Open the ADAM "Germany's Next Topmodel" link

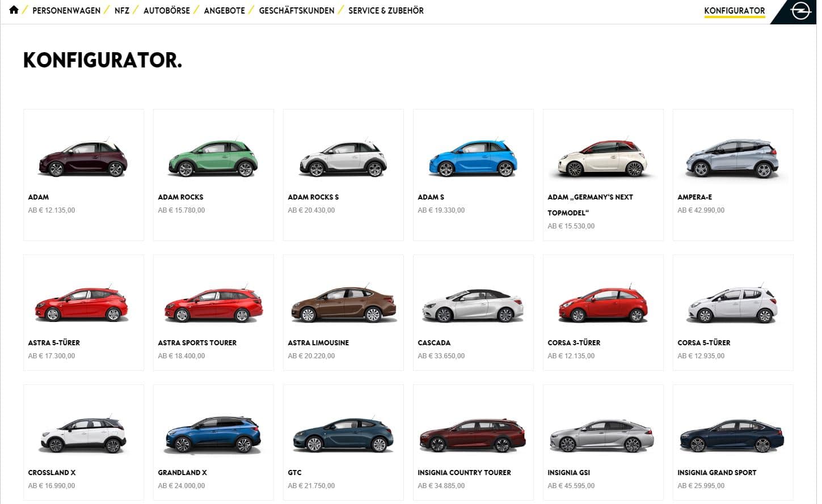coord(590,205)
